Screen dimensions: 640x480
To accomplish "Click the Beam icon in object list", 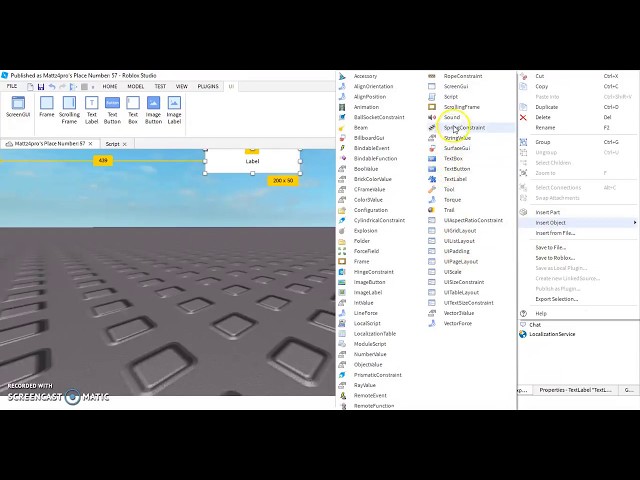I will point(342,128).
